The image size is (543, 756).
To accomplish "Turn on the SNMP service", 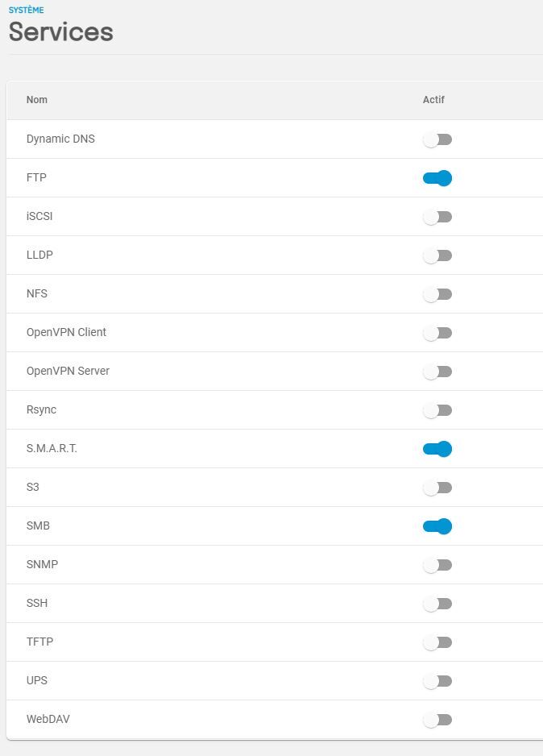I will click(x=437, y=565).
